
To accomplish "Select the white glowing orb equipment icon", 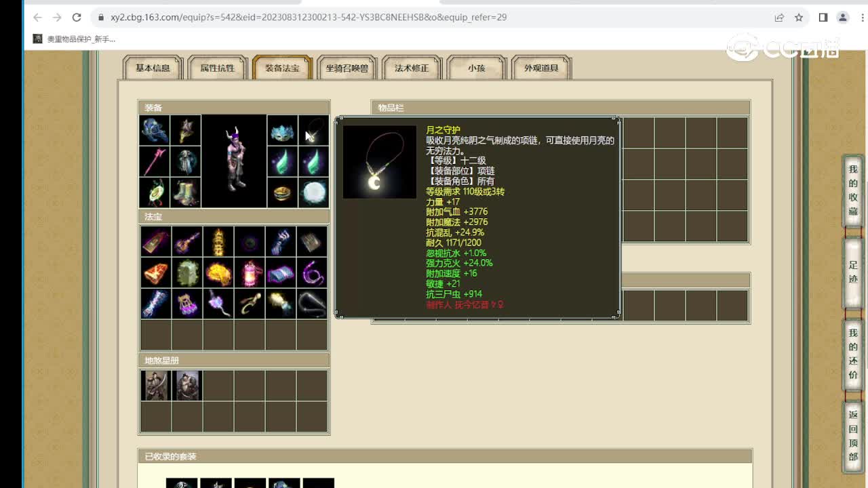I will [313, 192].
